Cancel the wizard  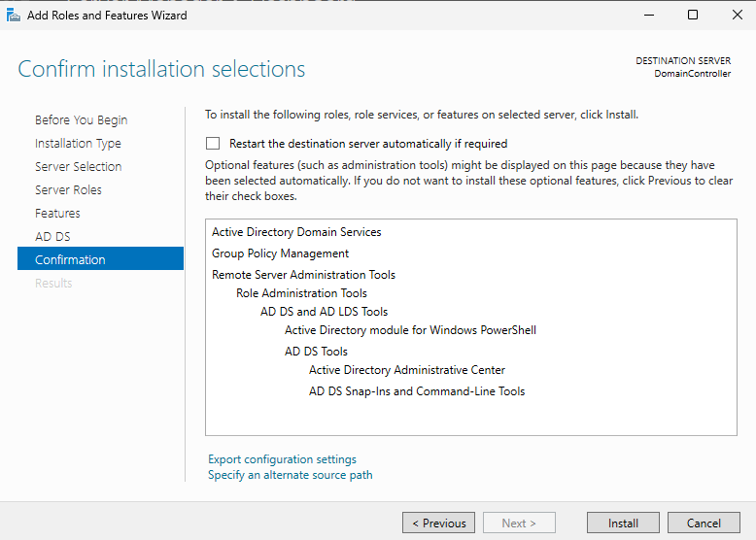click(704, 523)
